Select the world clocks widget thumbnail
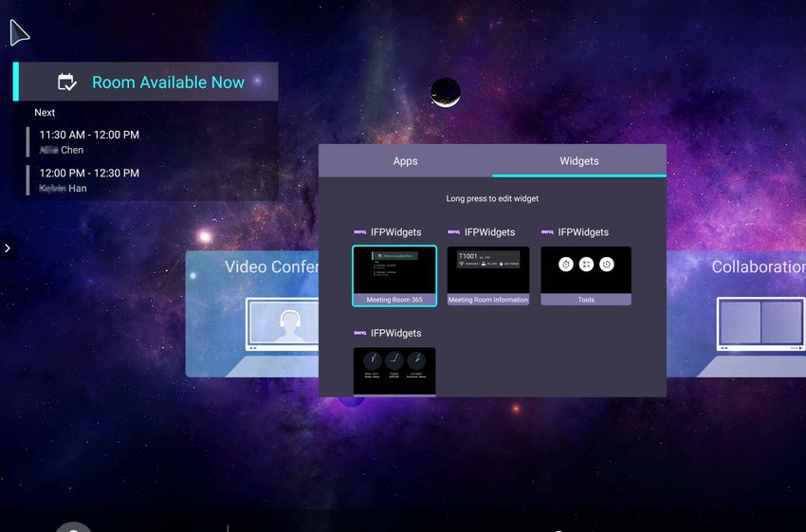 pyautogui.click(x=394, y=371)
